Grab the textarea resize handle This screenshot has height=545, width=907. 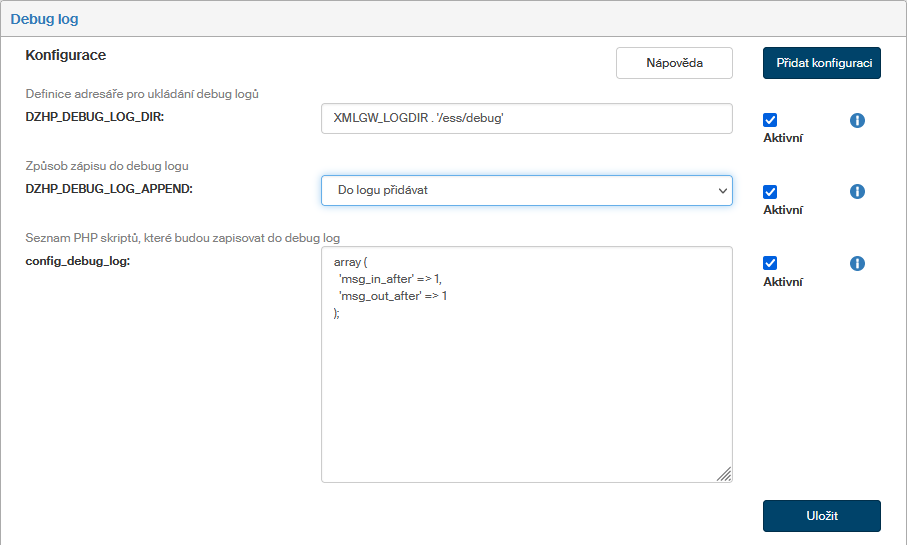pyautogui.click(x=724, y=474)
